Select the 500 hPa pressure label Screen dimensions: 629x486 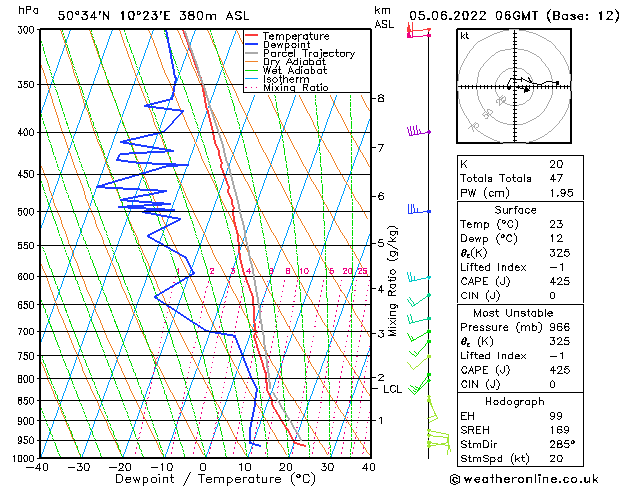pos(27,212)
